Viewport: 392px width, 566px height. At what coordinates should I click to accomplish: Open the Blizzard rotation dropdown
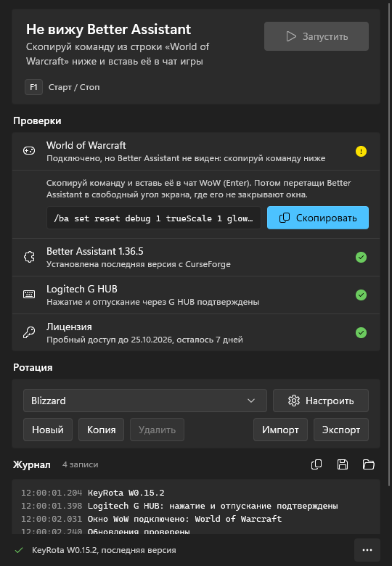coord(145,401)
